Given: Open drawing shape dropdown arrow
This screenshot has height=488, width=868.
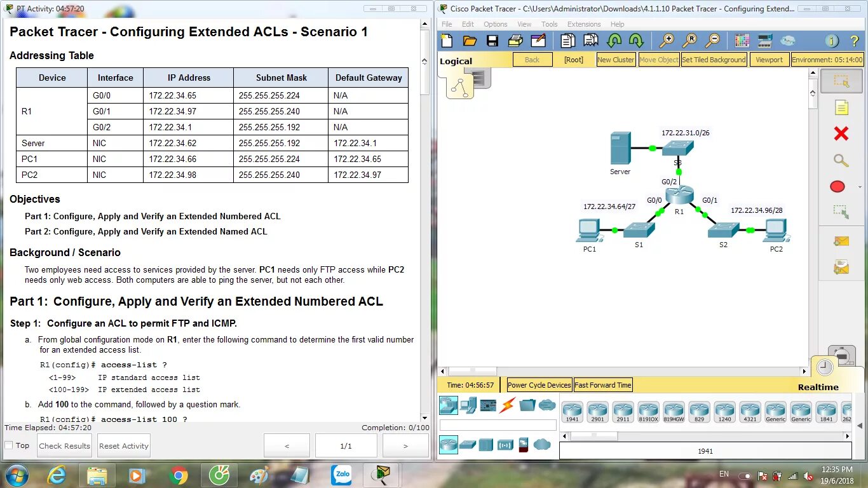Looking at the screenshot, I should click(859, 187).
